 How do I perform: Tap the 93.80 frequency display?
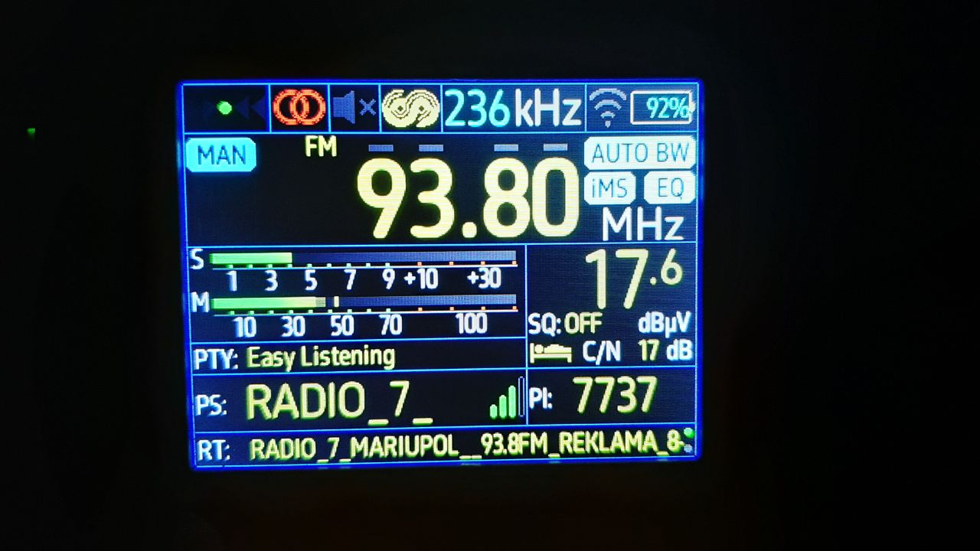coord(469,199)
